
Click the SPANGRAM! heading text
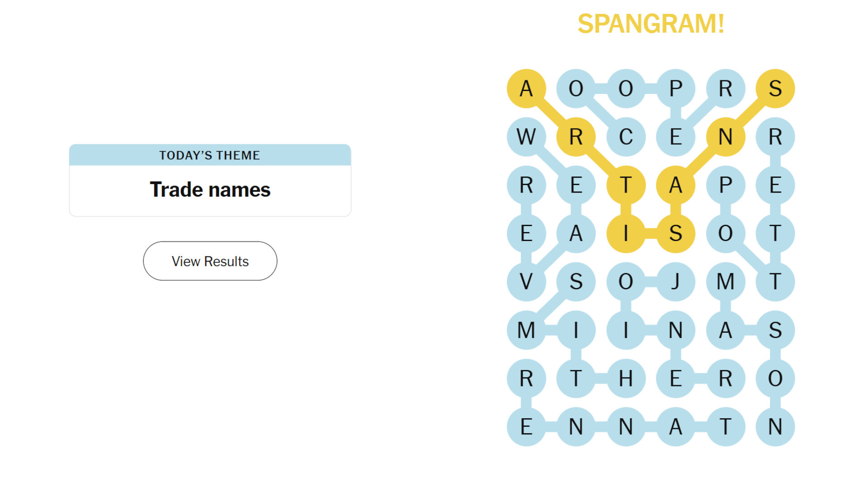coord(651,23)
